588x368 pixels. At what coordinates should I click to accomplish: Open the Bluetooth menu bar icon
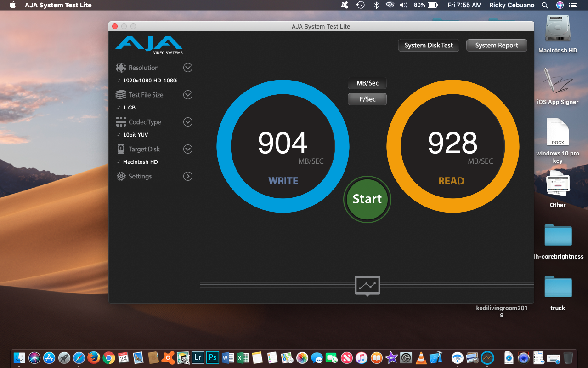376,5
